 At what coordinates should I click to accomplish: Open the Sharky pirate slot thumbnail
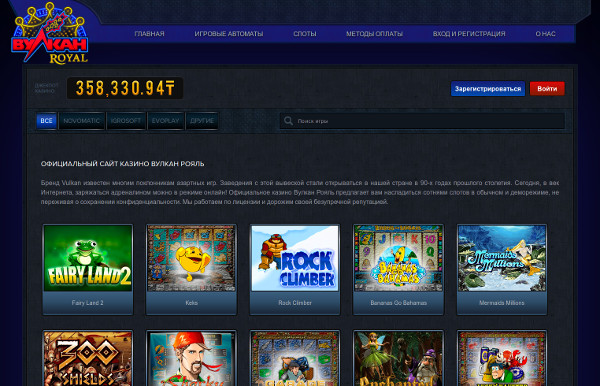[x=191, y=358]
